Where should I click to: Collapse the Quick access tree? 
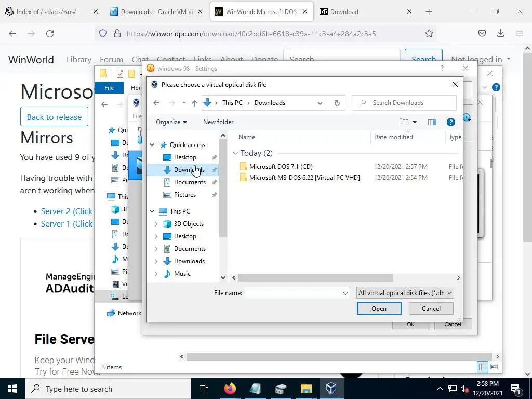pos(152,145)
